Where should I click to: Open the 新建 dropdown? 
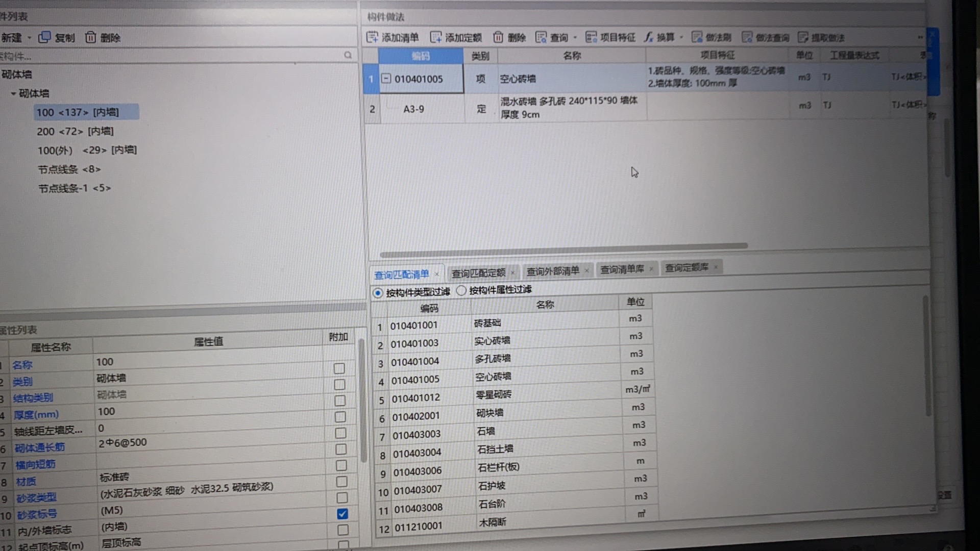point(29,38)
